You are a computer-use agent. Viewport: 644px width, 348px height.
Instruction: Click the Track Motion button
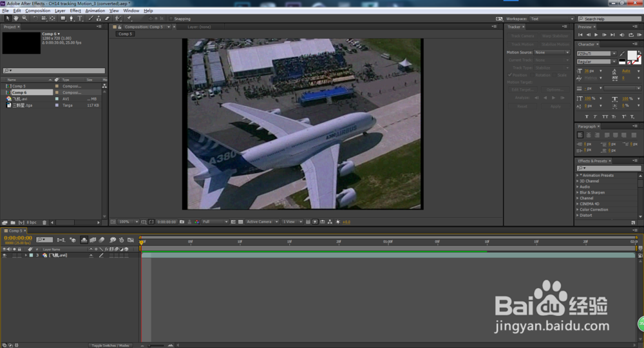(522, 44)
